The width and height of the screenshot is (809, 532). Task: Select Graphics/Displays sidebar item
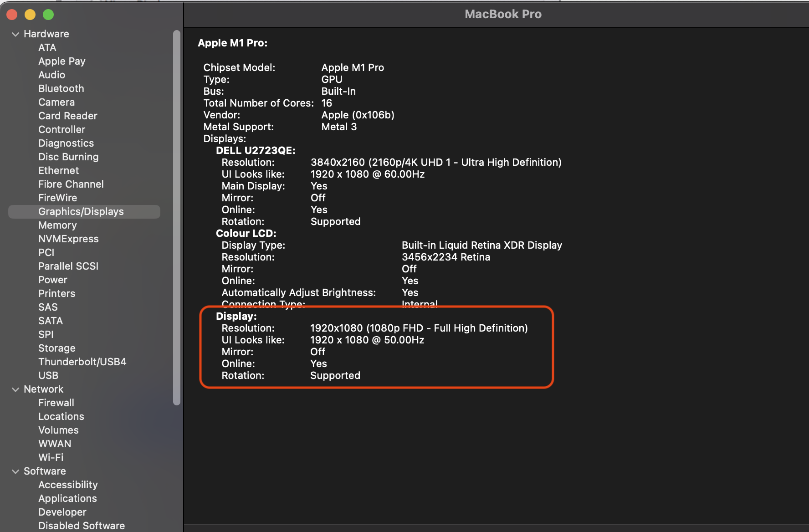(x=84, y=212)
